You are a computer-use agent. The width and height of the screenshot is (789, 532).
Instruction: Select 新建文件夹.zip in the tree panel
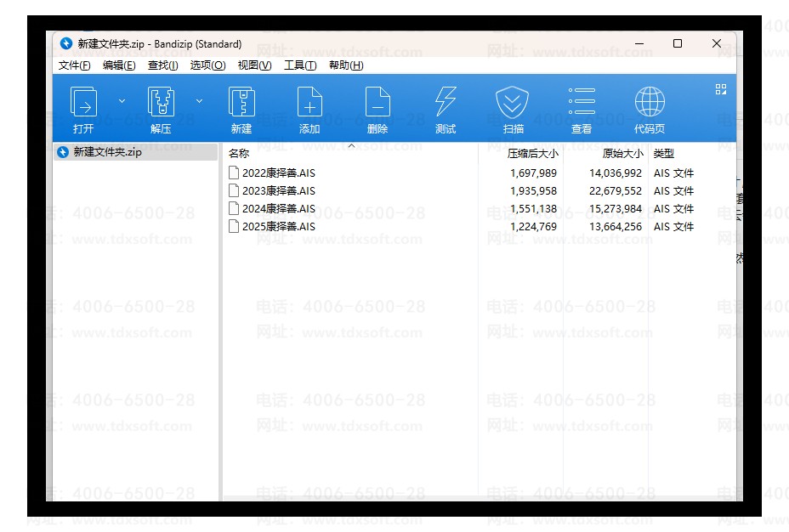(107, 152)
